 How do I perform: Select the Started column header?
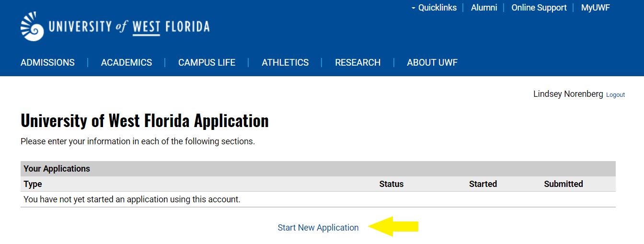pos(483,184)
